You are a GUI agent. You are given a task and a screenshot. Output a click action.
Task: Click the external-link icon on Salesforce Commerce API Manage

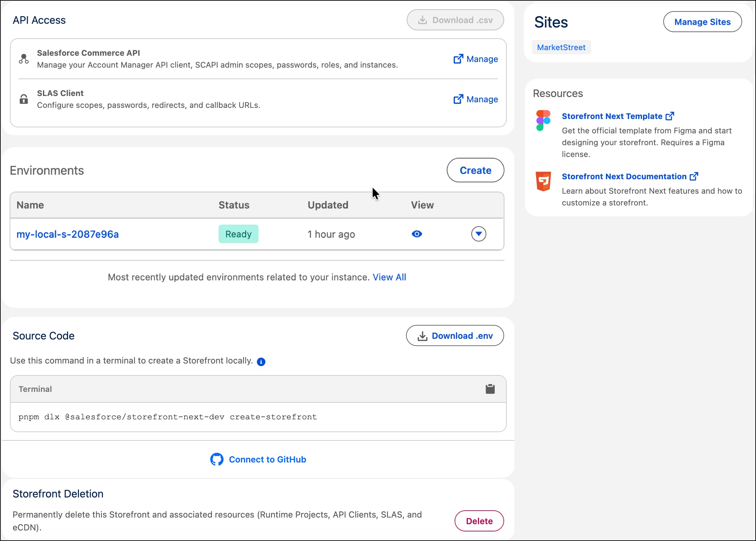click(x=458, y=59)
